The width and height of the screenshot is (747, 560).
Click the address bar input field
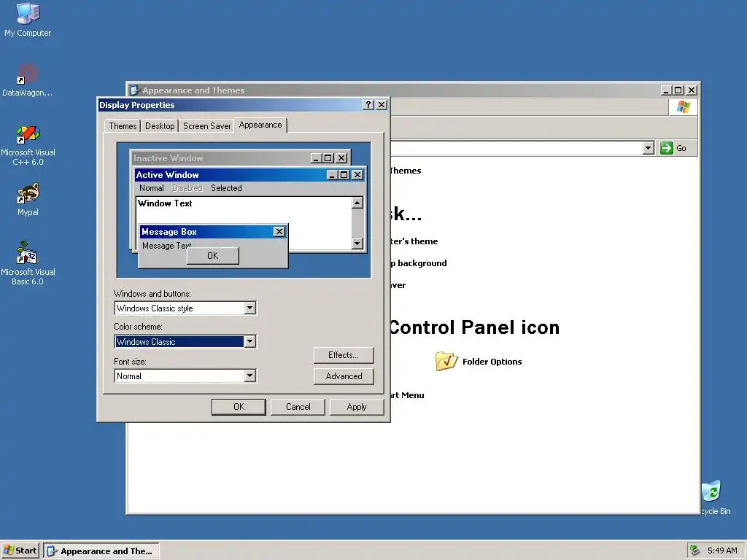pyautogui.click(x=516, y=148)
